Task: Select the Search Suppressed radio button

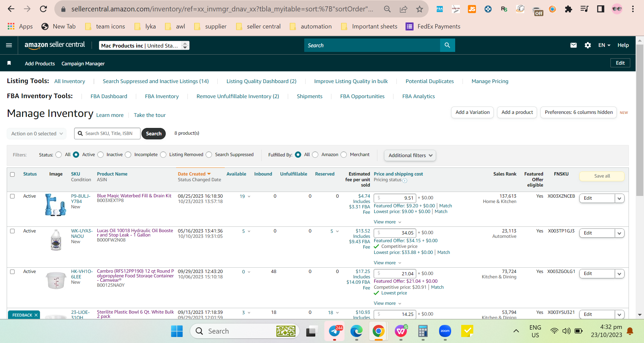Action: pyautogui.click(x=209, y=155)
